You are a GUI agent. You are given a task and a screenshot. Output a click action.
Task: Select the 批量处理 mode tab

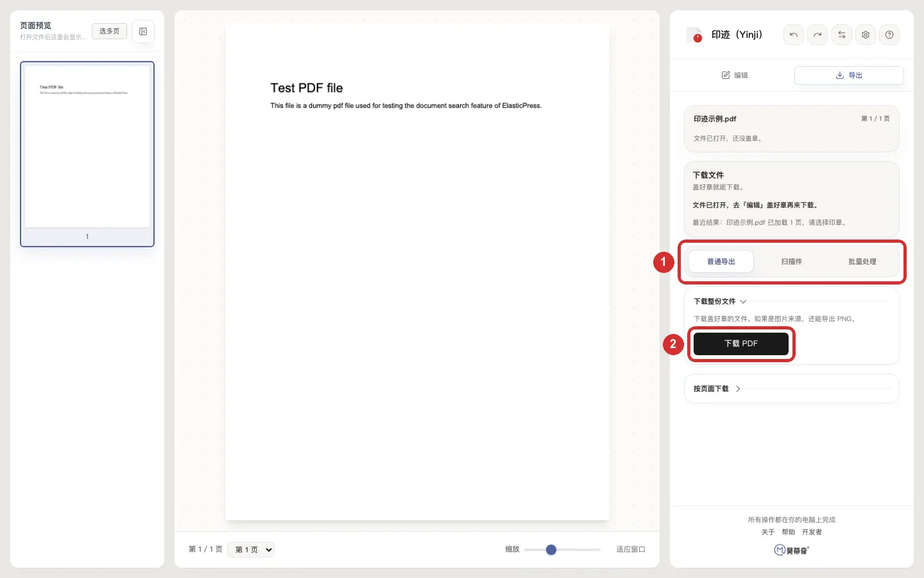point(862,261)
